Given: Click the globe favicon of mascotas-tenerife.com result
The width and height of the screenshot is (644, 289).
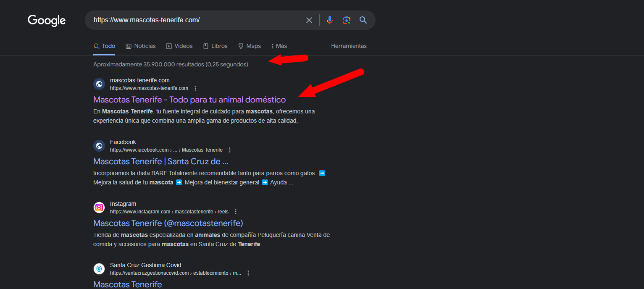Looking at the screenshot, I should (99, 84).
